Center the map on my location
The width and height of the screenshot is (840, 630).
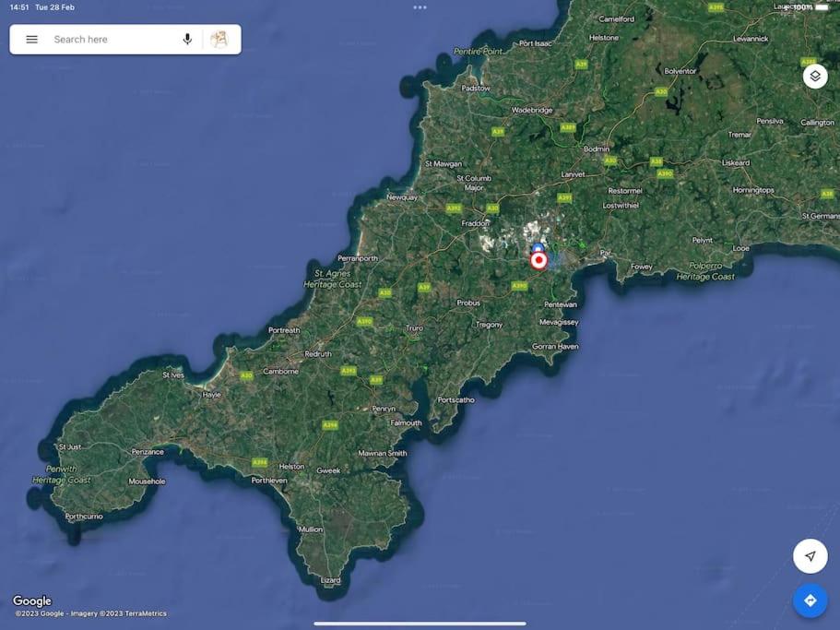810,556
